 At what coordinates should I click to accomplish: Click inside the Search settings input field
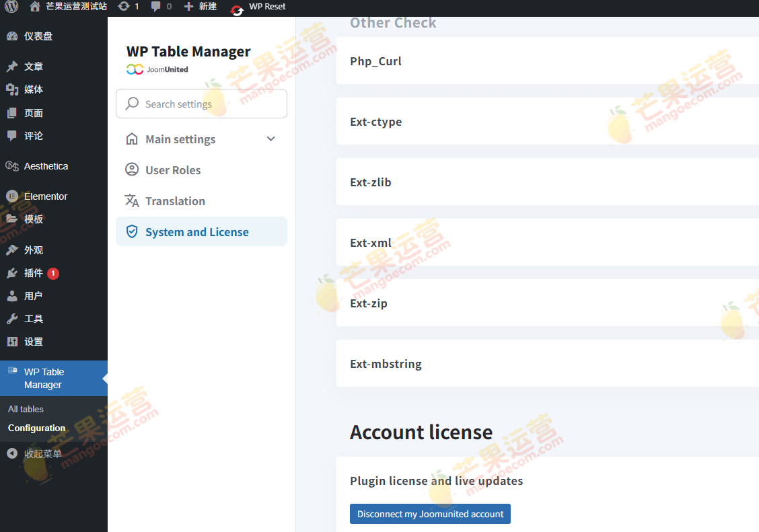[x=195, y=104]
